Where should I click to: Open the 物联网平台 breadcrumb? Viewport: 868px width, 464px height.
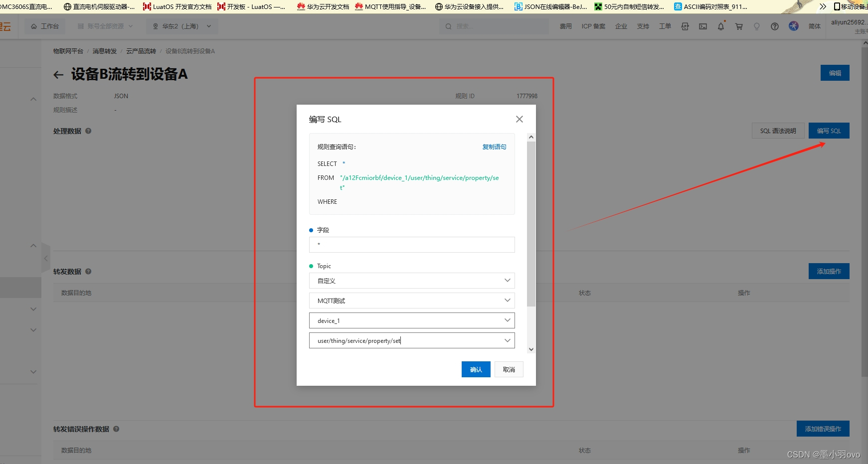pyautogui.click(x=68, y=51)
